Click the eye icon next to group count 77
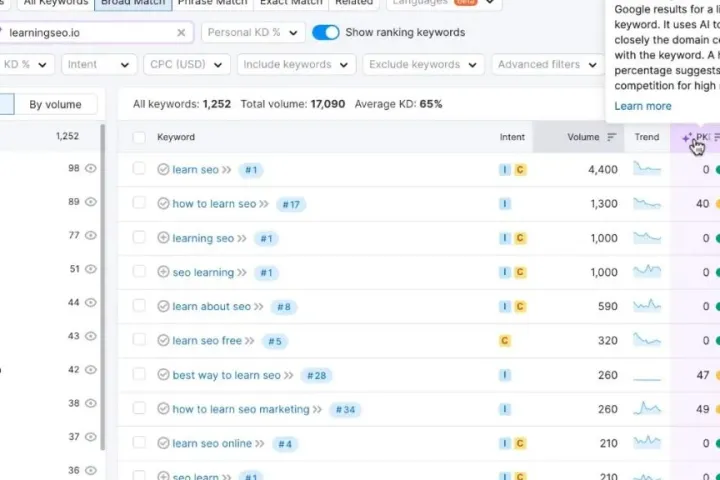The image size is (720, 480). coord(91,235)
